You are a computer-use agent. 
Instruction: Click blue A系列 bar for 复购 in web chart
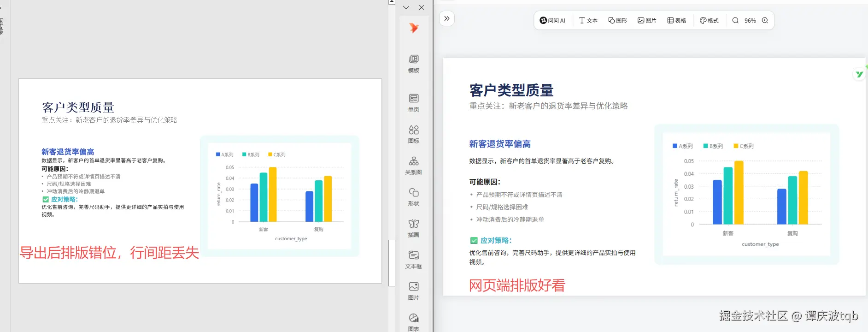coord(782,207)
